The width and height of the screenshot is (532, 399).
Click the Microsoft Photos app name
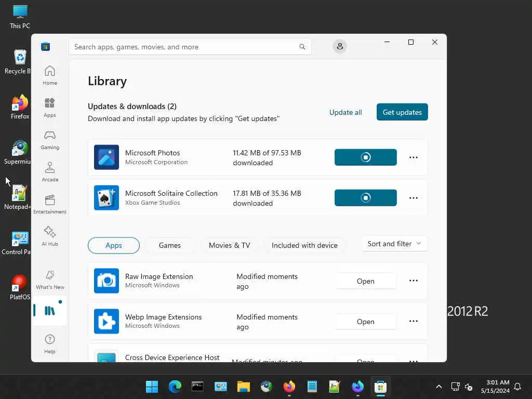pos(152,153)
